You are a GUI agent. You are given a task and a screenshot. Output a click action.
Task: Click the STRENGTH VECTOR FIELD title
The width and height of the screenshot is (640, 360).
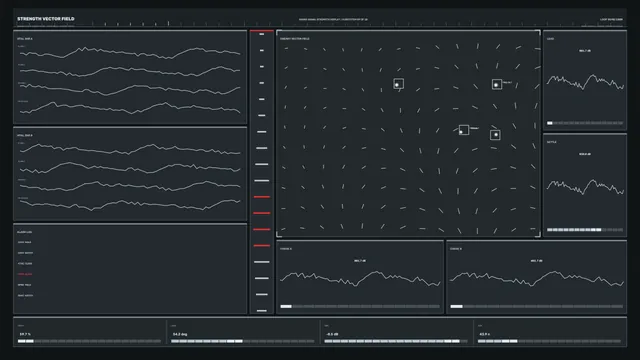pos(46,19)
